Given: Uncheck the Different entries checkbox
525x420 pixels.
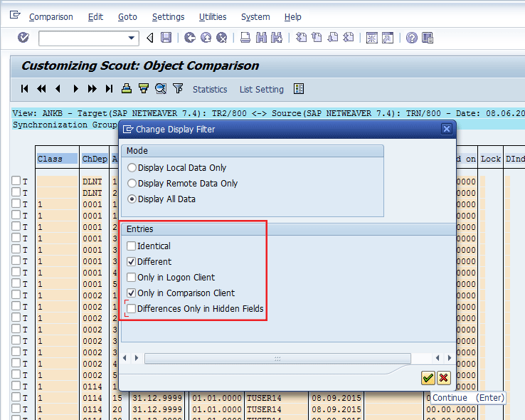Looking at the screenshot, I should pyautogui.click(x=132, y=262).
